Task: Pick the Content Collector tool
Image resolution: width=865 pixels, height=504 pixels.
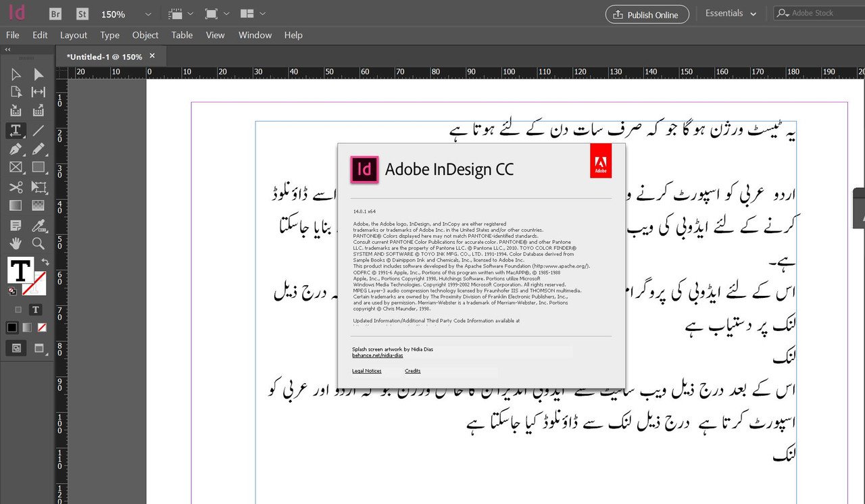Action: (16, 110)
